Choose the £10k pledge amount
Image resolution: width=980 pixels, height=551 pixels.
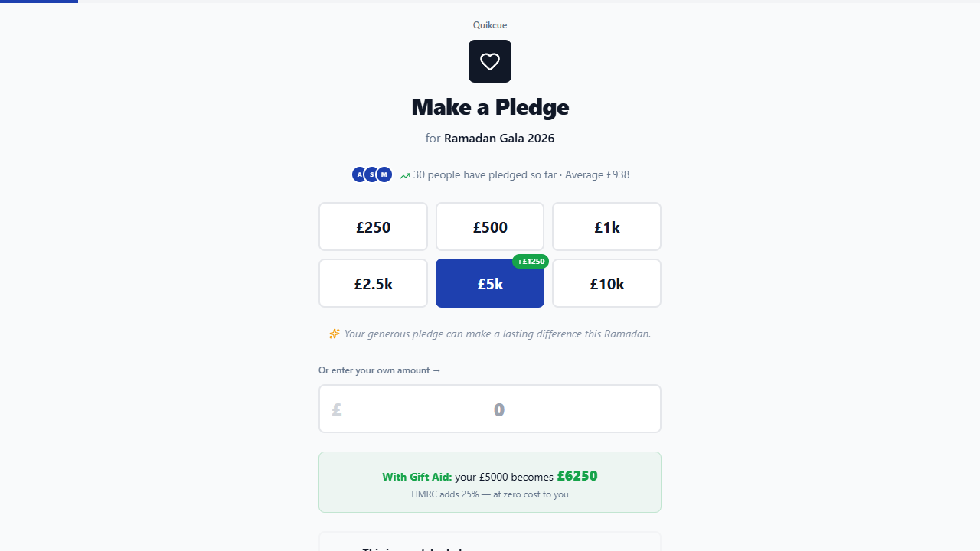tap(606, 283)
